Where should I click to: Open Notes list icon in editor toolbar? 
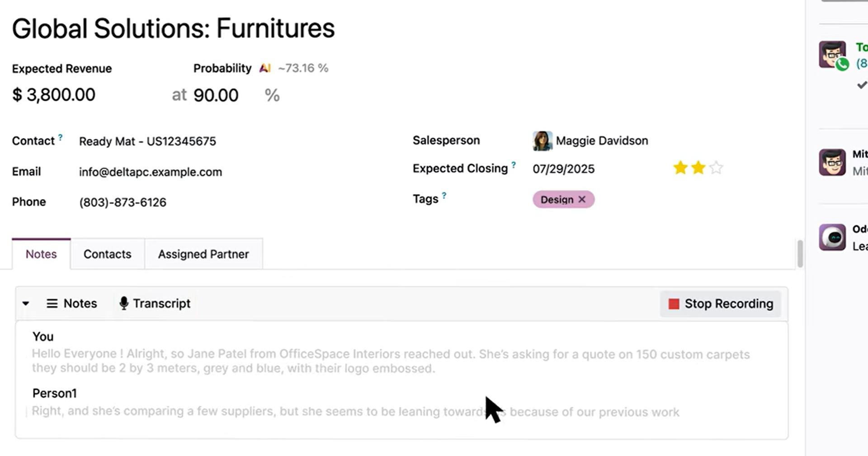coord(52,304)
